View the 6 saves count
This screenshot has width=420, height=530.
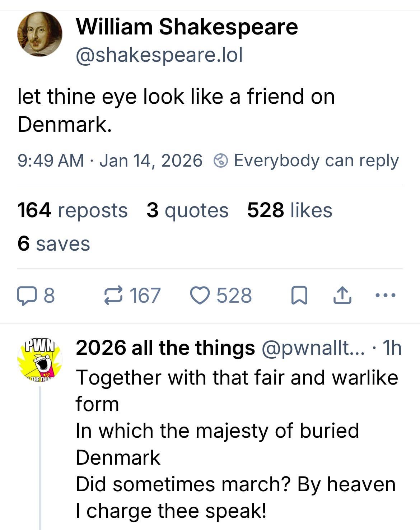(x=53, y=243)
